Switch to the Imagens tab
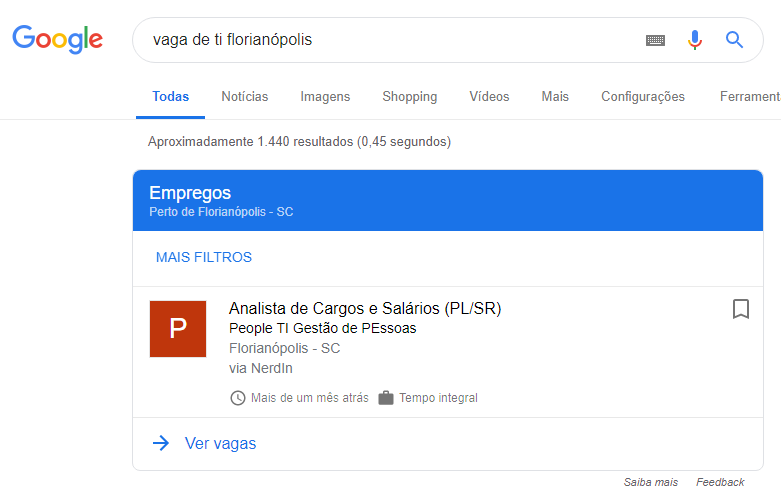This screenshot has height=494, width=781. point(325,97)
